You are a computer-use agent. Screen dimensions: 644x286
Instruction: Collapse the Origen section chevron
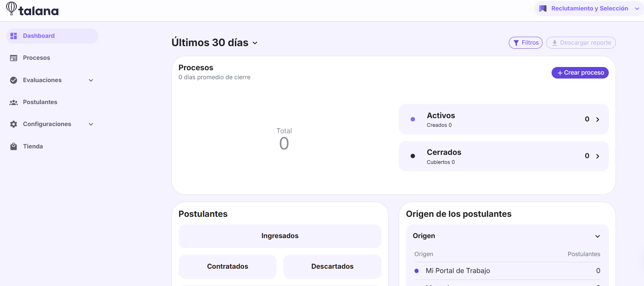click(598, 236)
